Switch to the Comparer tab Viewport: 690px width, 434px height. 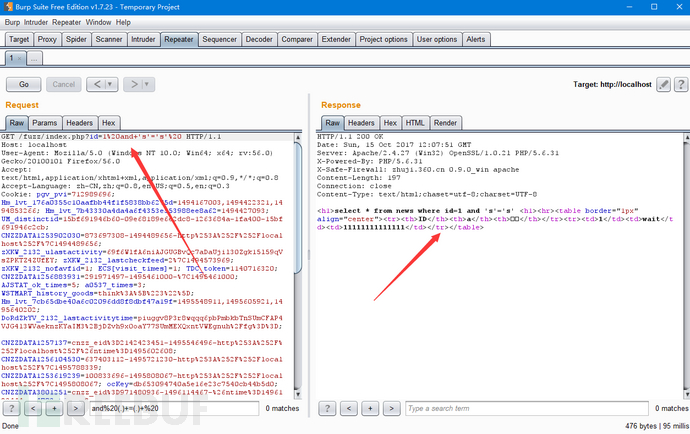click(x=297, y=39)
